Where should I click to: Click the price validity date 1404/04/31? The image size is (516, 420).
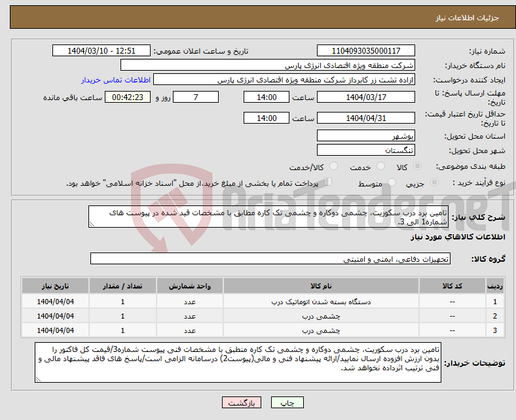coord(365,118)
